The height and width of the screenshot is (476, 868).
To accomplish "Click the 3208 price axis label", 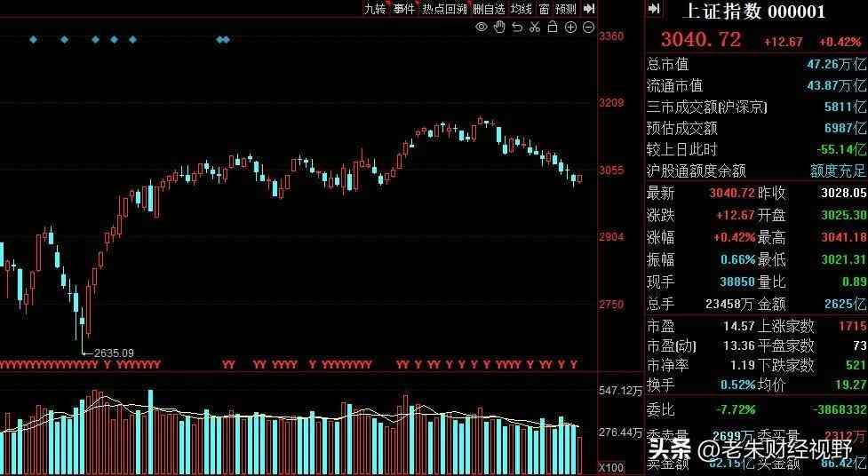I will point(611,102).
